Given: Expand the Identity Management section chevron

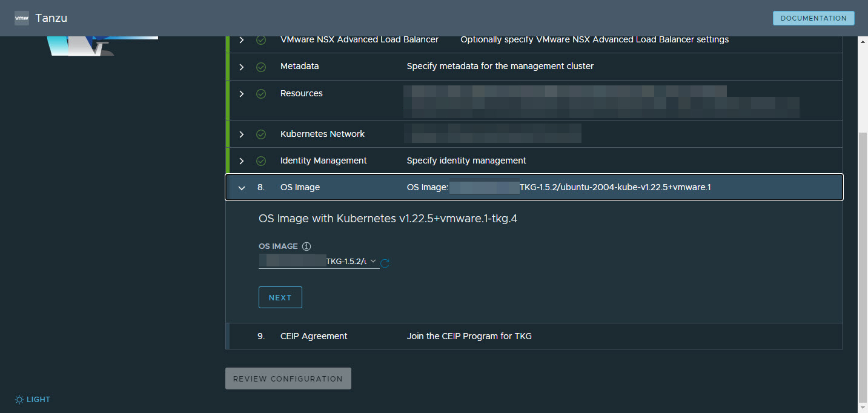Looking at the screenshot, I should (x=242, y=161).
